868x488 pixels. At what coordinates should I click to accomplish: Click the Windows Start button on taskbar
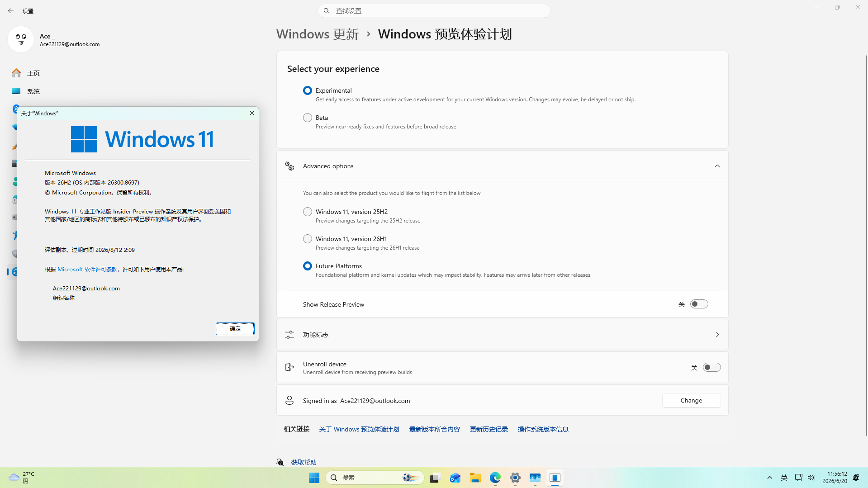[x=314, y=478]
